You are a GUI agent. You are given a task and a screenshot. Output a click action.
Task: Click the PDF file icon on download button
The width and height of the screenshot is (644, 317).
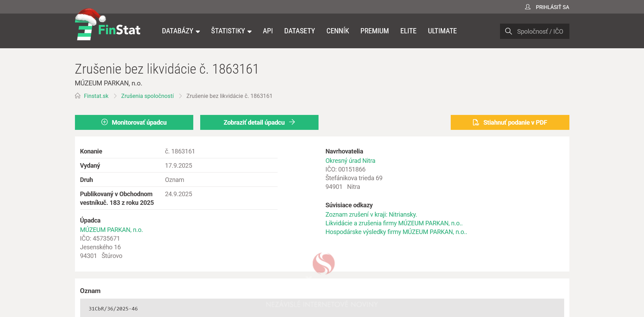pos(476,123)
